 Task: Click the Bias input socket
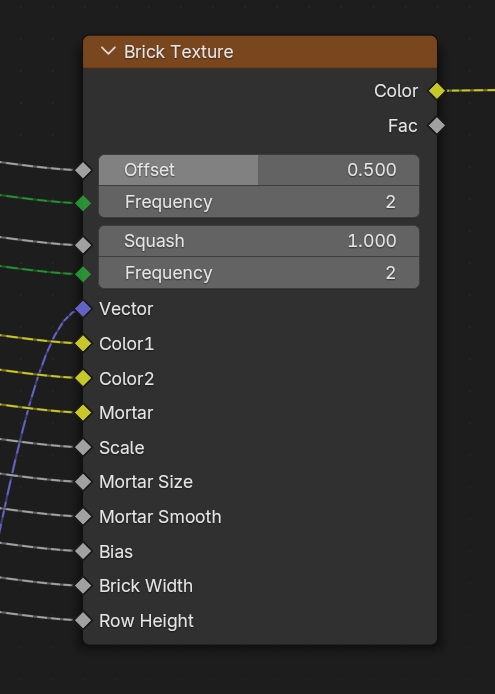[83, 551]
